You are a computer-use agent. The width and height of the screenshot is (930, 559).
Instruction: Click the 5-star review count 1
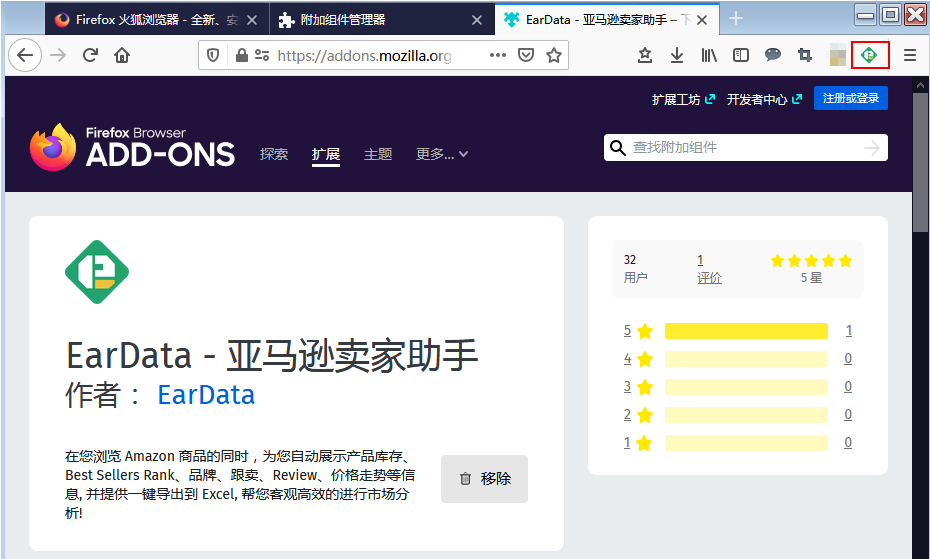[x=849, y=331]
